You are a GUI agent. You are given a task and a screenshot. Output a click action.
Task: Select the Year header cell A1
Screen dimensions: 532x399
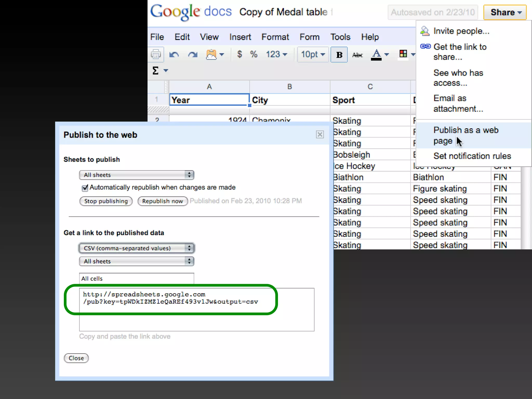(x=209, y=100)
